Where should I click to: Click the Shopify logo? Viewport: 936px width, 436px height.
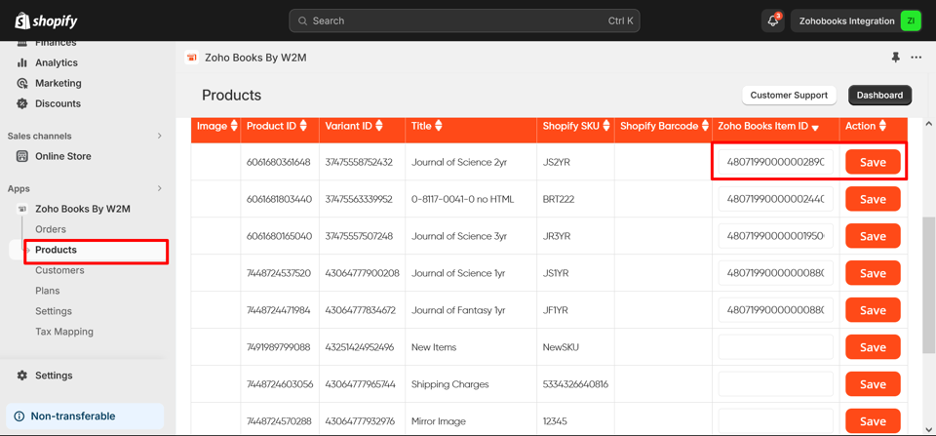(x=45, y=21)
